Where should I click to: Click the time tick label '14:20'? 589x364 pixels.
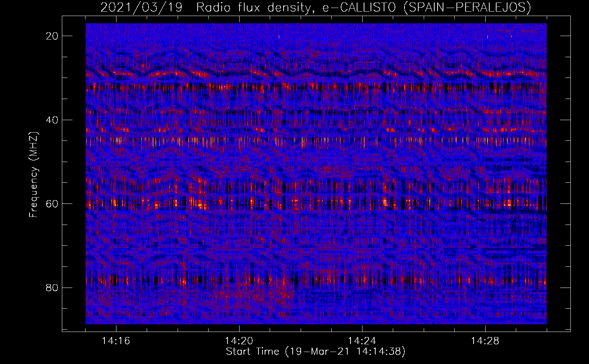tap(239, 341)
